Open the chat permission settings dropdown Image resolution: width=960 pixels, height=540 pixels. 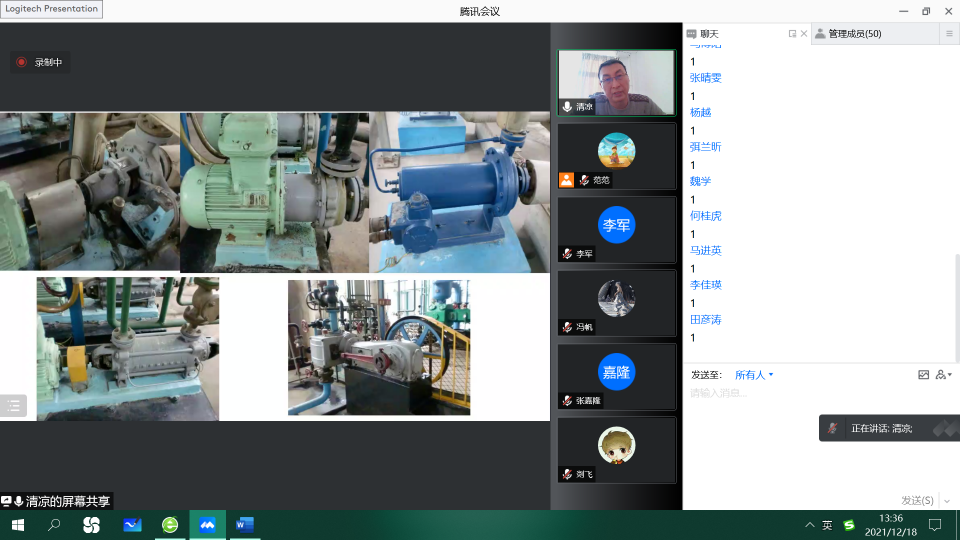[943, 375]
